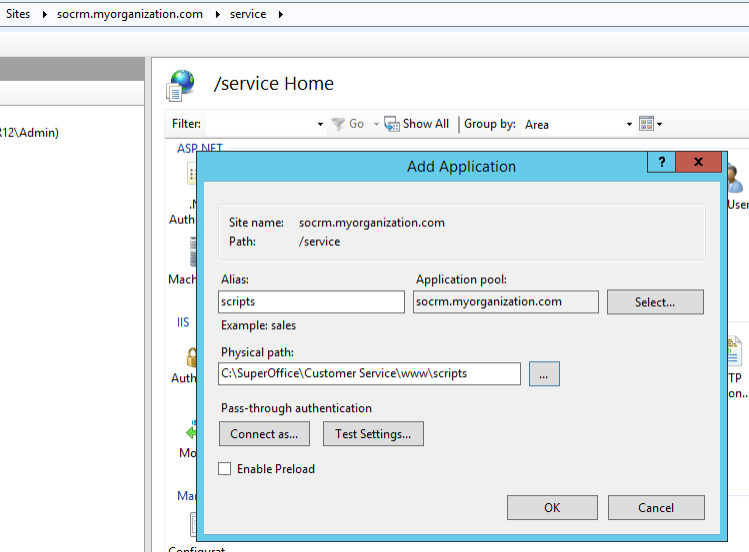
Task: Click the /service Home globe icon
Action: [181, 85]
